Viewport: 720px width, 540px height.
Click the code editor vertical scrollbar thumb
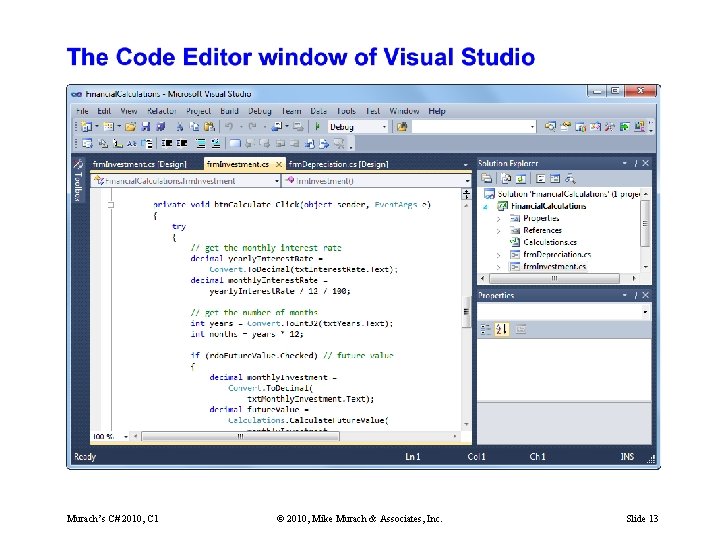click(x=466, y=312)
